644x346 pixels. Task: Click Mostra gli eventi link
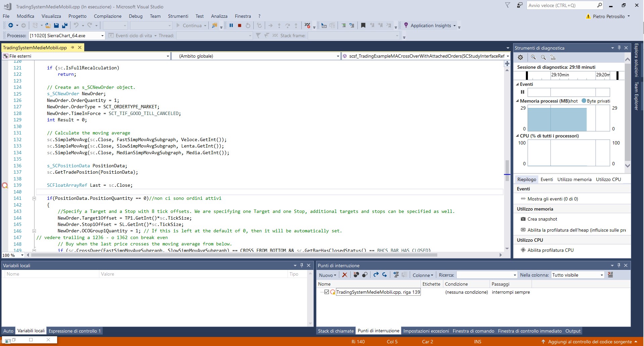tap(552, 199)
